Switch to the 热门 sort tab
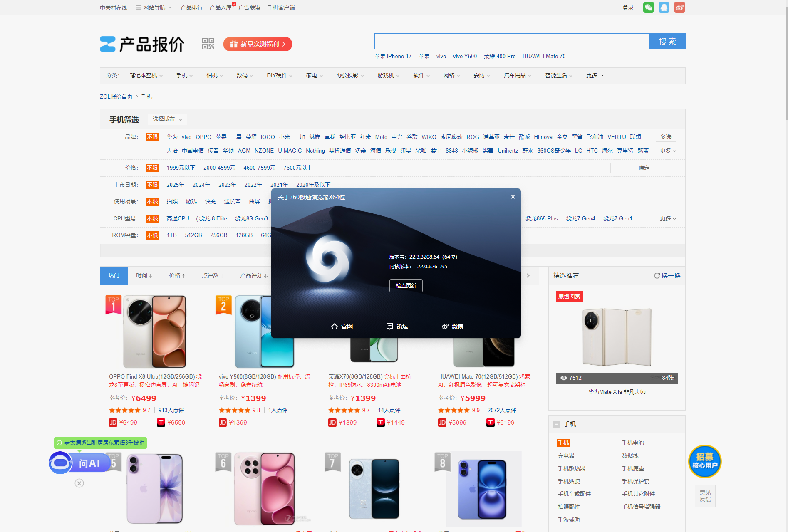Screen dimensions: 788x532 point(114,275)
